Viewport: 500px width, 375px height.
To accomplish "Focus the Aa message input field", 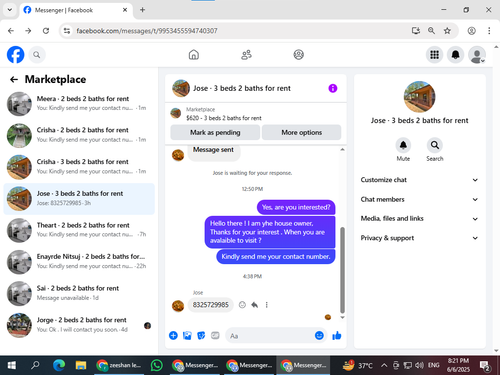I will [x=270, y=336].
